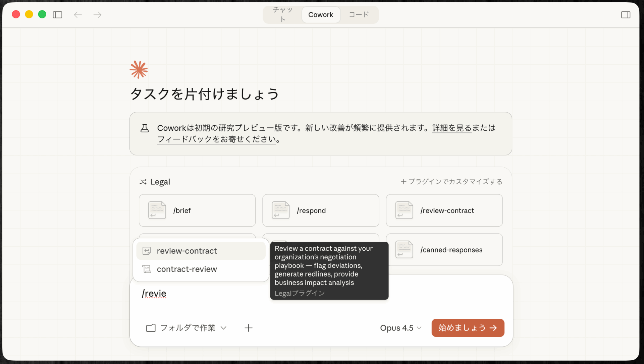Open the /review-contract command card
The height and width of the screenshot is (364, 644).
pos(444,210)
